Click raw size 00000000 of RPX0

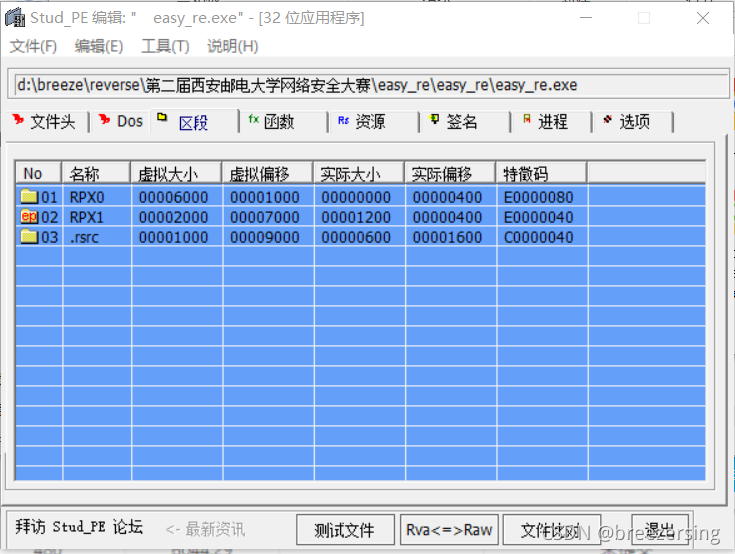[x=356, y=197]
